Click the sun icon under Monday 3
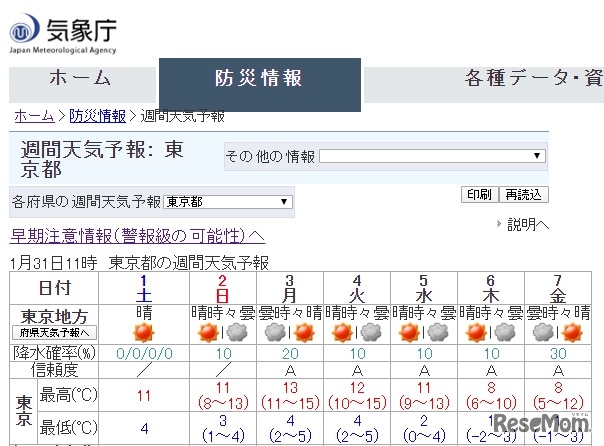This screenshot has width=604, height=446. point(304,333)
